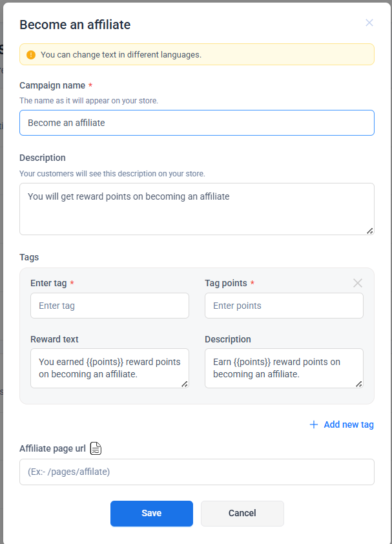Click the tag Description box resize handle
The image size is (392, 544).
359,384
